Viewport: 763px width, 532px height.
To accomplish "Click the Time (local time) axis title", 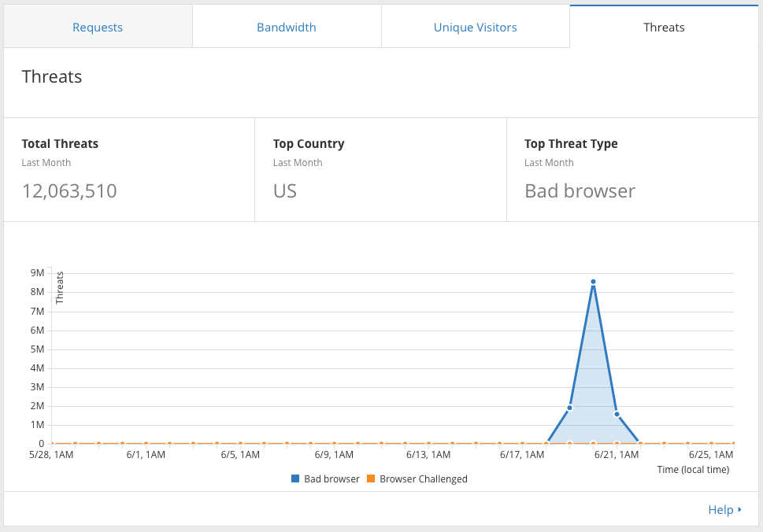I will pyautogui.click(x=694, y=470).
